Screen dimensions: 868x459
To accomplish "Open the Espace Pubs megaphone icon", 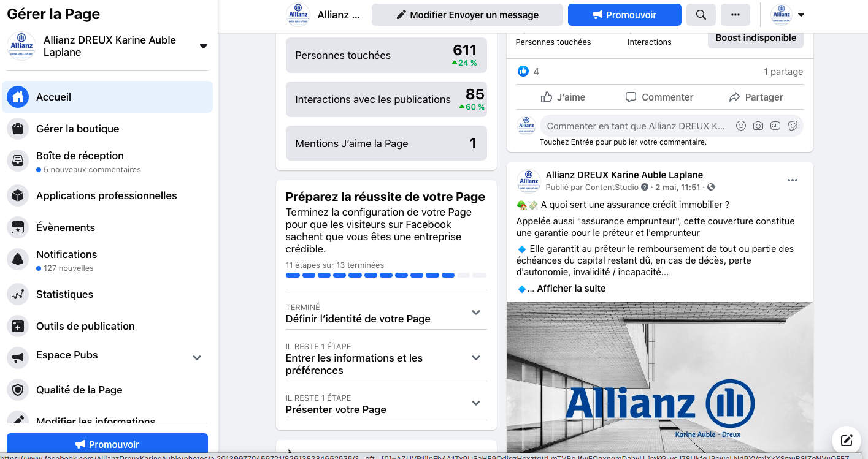I will [18, 358].
